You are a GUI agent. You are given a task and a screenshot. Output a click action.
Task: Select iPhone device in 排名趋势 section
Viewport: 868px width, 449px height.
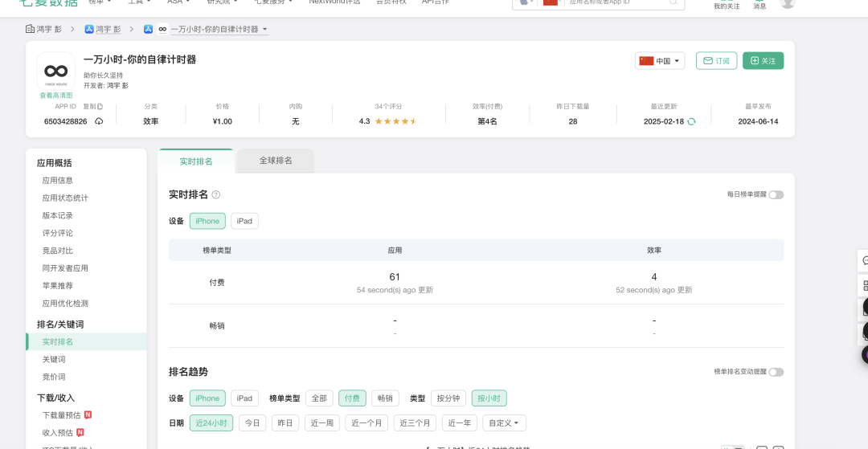tap(207, 398)
